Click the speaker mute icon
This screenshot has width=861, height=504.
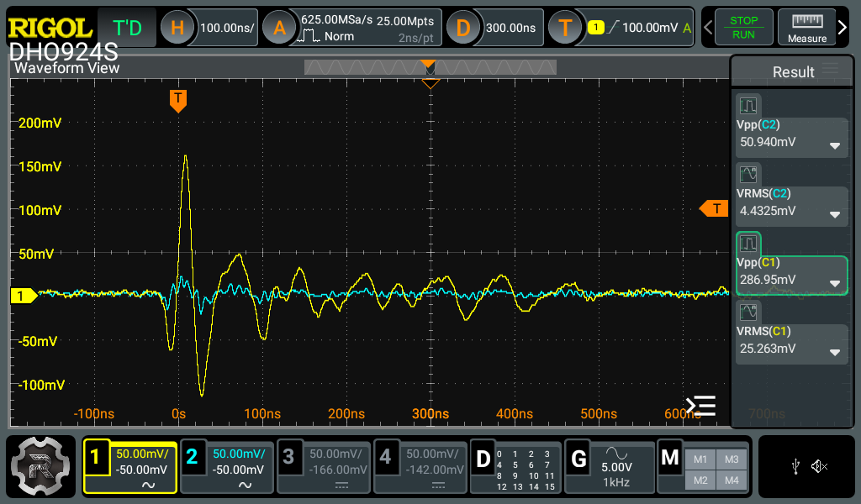pyautogui.click(x=820, y=466)
